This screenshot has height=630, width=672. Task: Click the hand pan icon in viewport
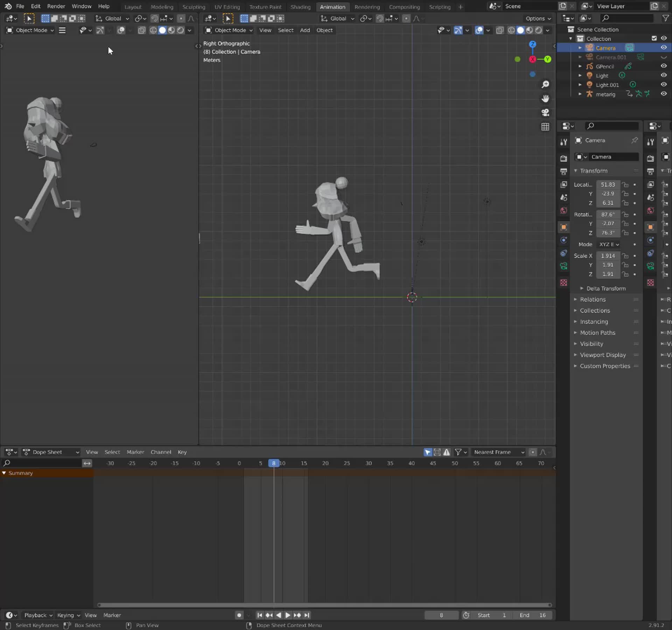click(546, 98)
